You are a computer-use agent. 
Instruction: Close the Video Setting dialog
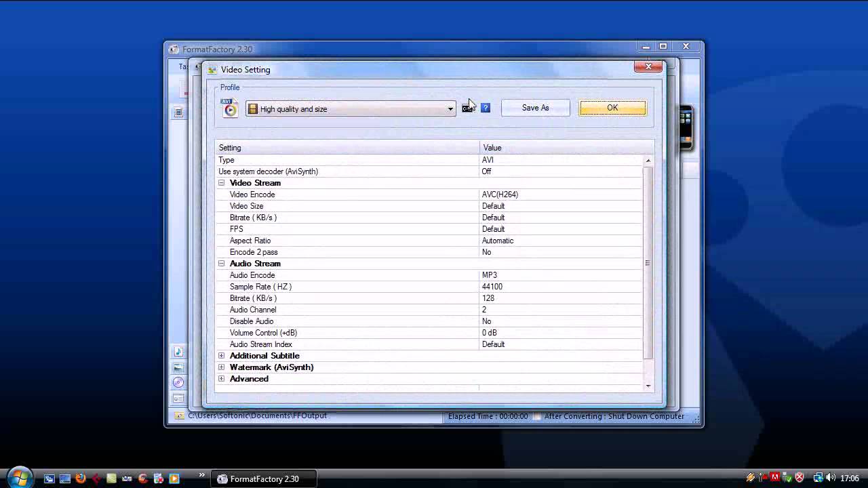pos(648,66)
